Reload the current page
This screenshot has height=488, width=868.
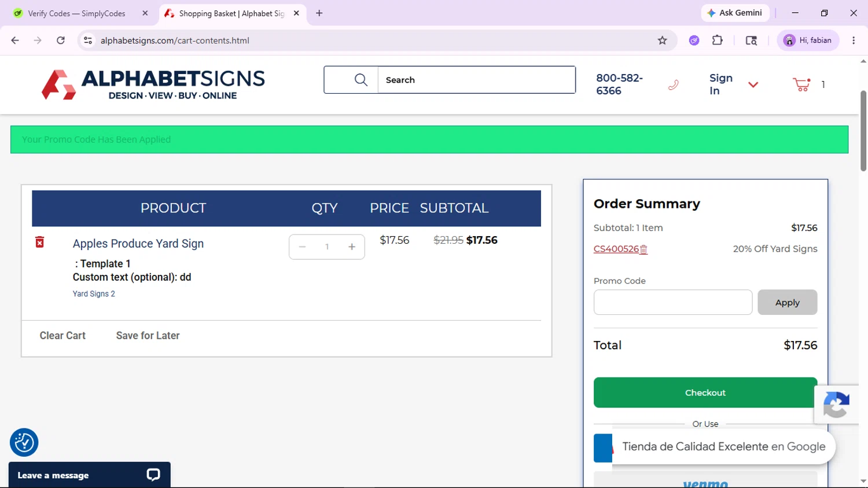pos(61,41)
